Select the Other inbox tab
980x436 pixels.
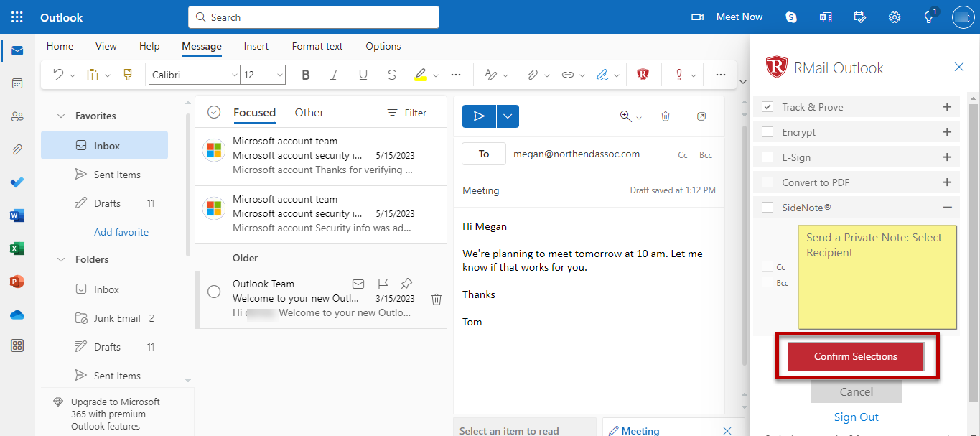[x=309, y=112]
